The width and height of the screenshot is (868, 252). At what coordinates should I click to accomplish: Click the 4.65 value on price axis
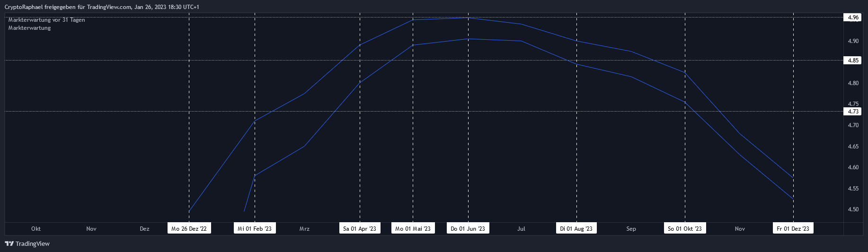[x=853, y=147]
